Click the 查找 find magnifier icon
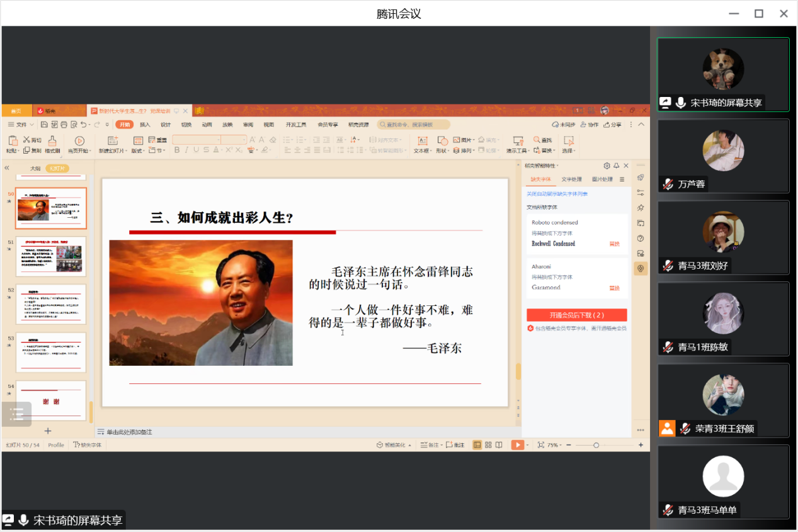The height and width of the screenshot is (532, 798). coord(537,140)
